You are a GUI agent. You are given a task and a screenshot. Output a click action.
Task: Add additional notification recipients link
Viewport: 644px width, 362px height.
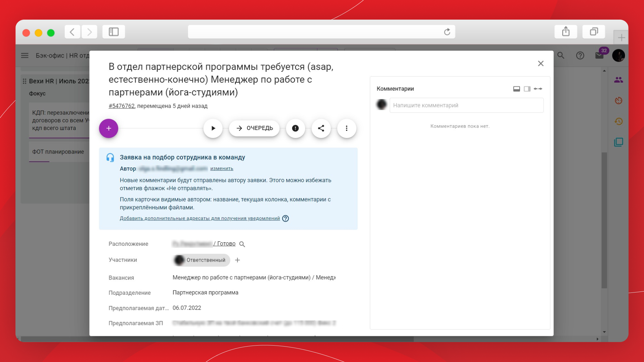(x=200, y=218)
